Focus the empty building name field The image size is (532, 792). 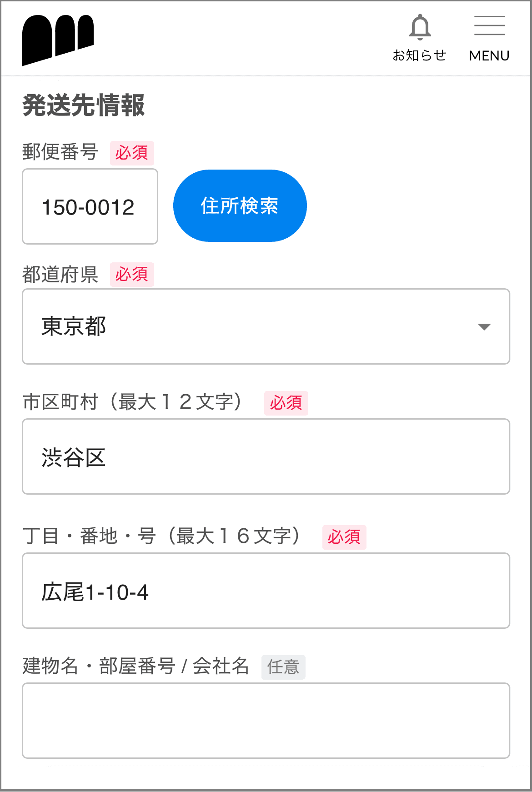pos(266,721)
